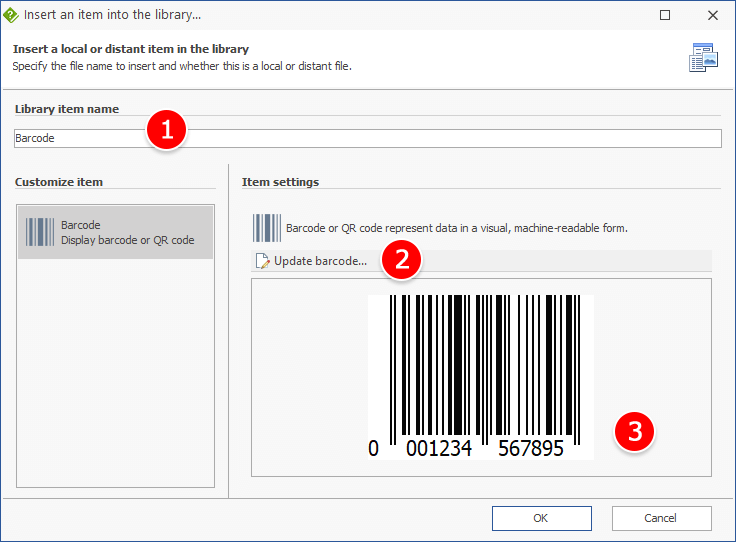Click the Library item name input field
The width and height of the screenshot is (736, 542).
368,138
